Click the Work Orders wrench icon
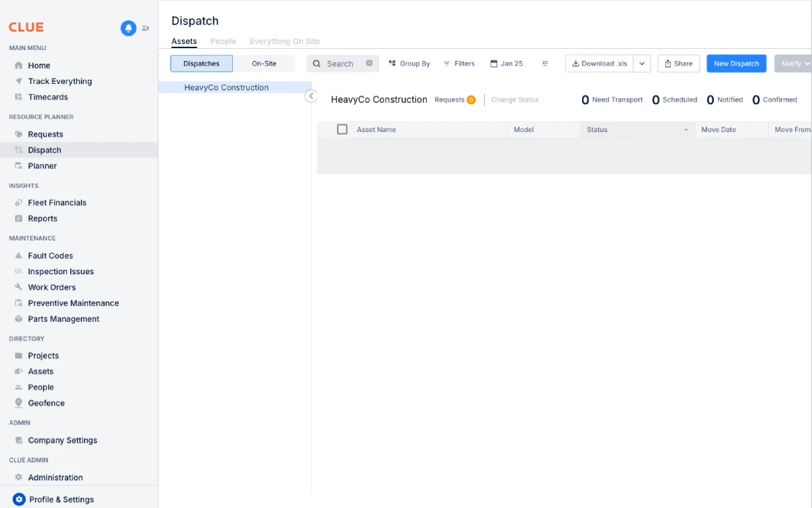812x508 pixels. [19, 287]
